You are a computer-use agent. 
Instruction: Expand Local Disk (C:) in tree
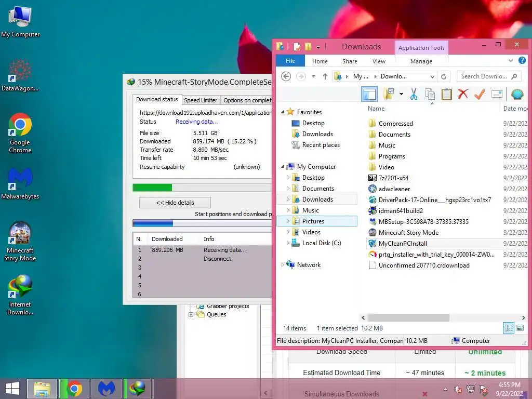pos(288,243)
